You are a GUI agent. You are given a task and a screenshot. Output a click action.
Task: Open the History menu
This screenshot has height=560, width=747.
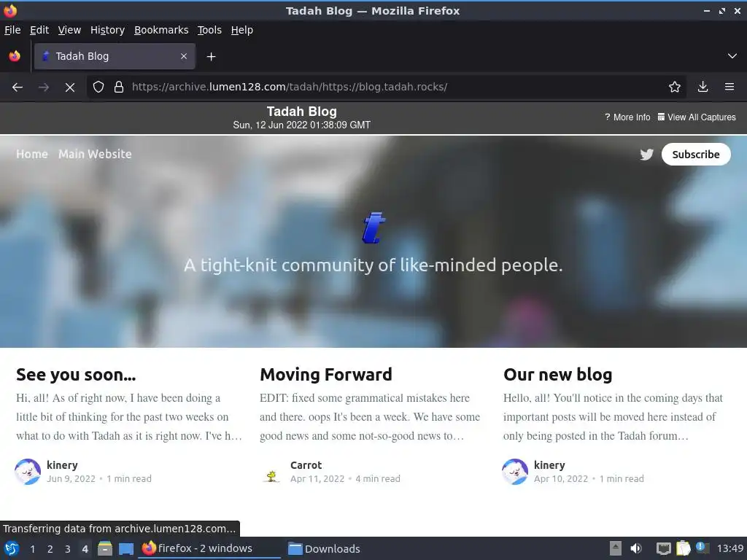(x=107, y=30)
